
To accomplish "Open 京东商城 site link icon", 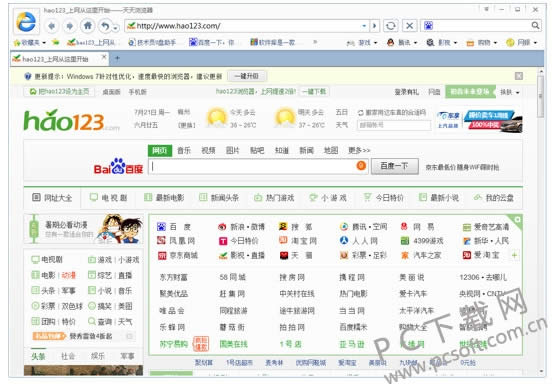I will [162, 255].
